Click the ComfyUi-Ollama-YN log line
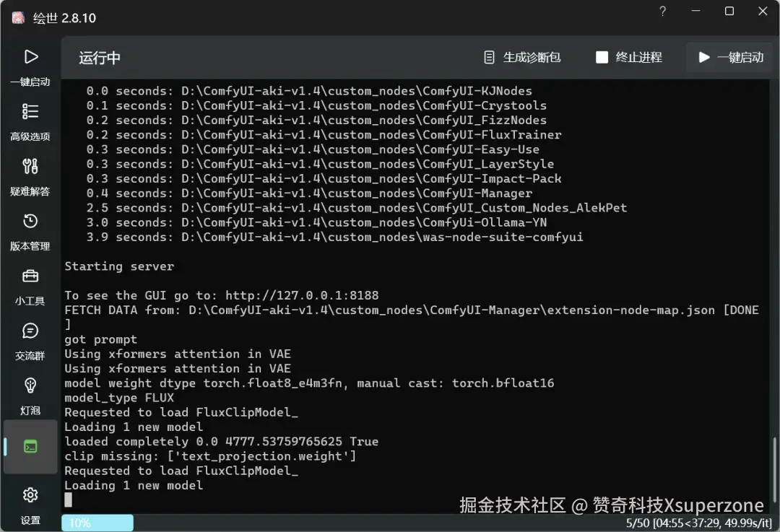Image resolution: width=780 pixels, height=532 pixels. 316,222
